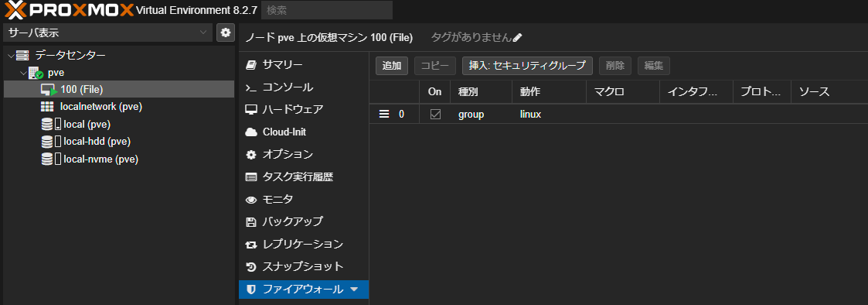The height and width of the screenshot is (305, 868).
Task: Click the Task History list icon
Action: 250,177
